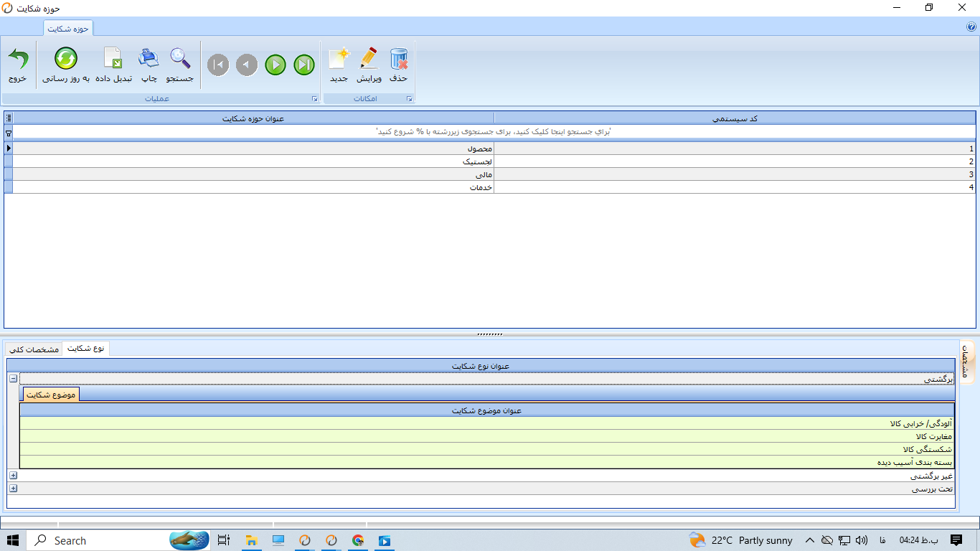Switch to the مشخصات کلی tab

34,349
